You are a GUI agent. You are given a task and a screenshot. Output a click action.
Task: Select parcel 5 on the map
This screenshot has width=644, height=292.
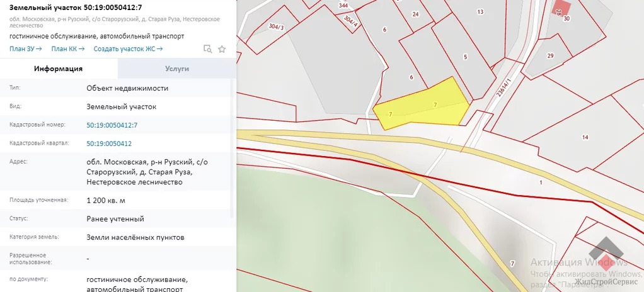465,57
